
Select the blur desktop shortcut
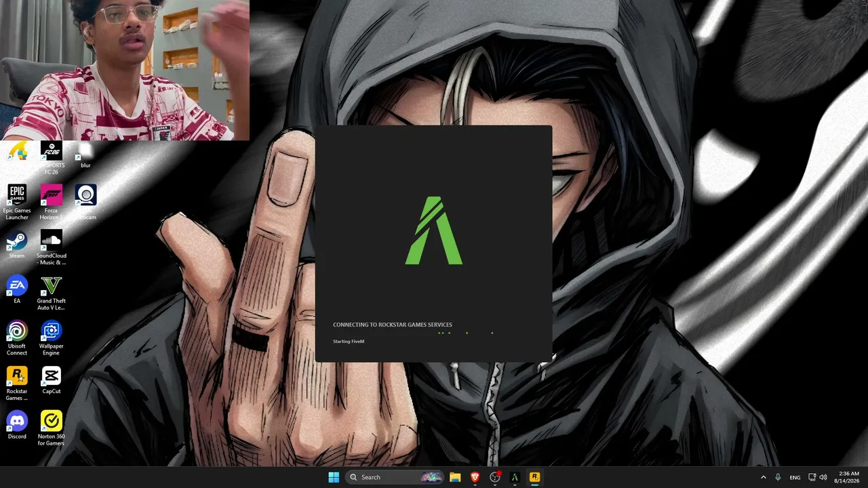(85, 155)
